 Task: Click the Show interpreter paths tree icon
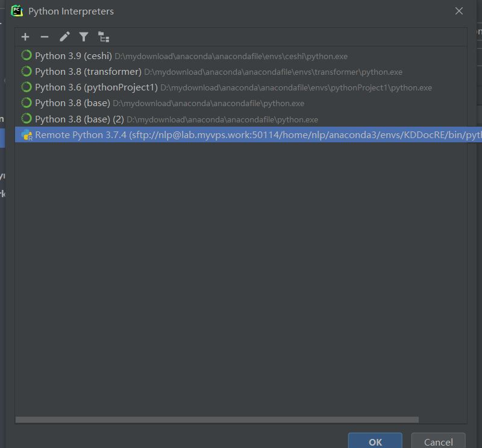click(x=103, y=37)
